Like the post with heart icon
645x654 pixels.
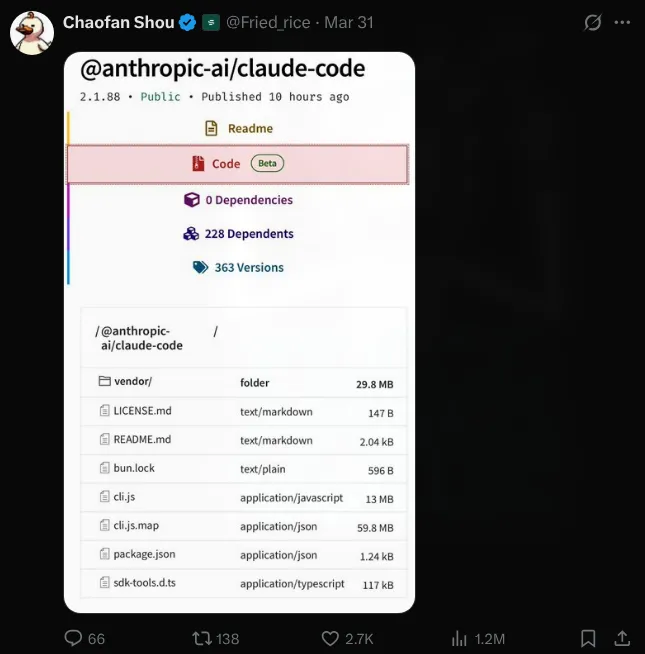(x=330, y=638)
